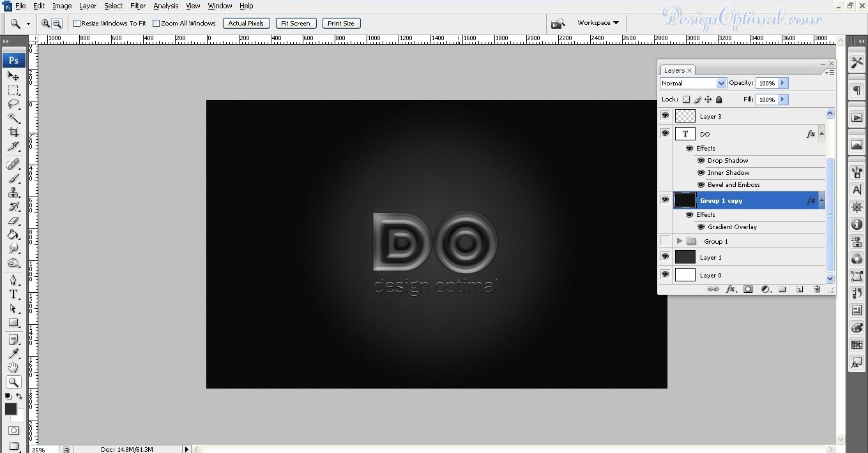Select the Paint Bucket tool
Viewport: 868px width, 453px height.
13,234
